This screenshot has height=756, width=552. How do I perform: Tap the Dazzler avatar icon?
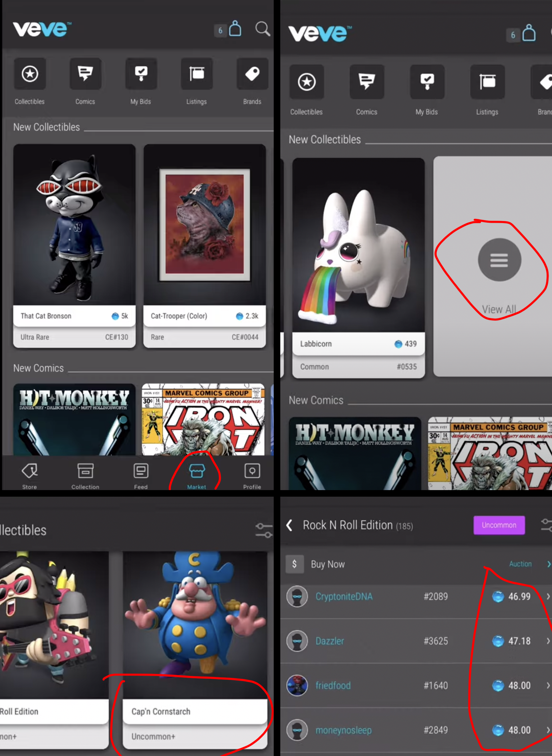tap(297, 641)
